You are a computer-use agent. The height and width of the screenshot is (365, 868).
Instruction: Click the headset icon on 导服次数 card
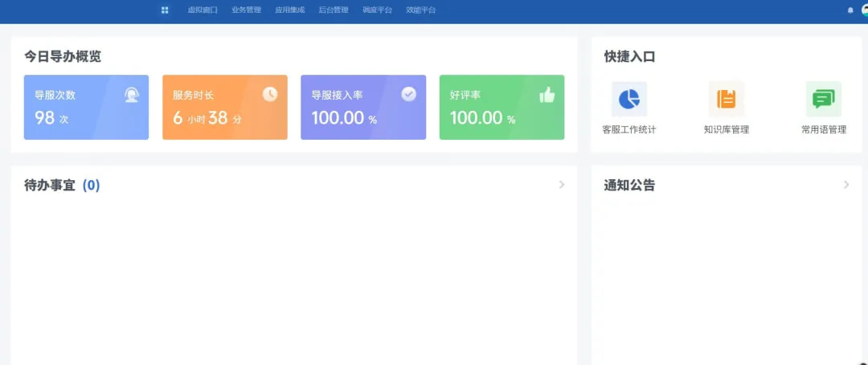click(132, 95)
